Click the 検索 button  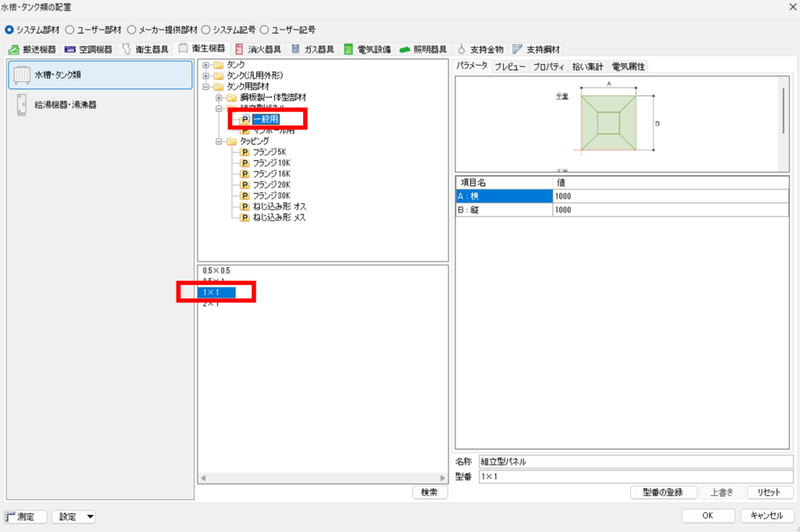click(x=430, y=492)
